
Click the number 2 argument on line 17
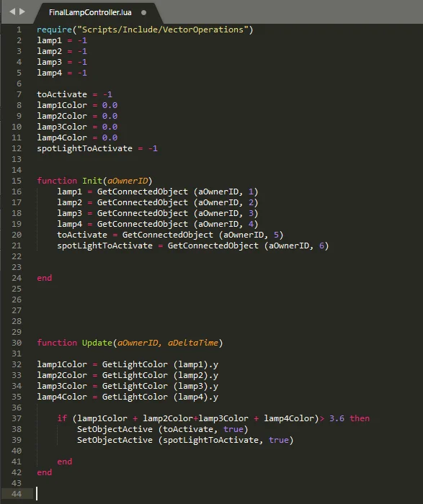point(251,202)
